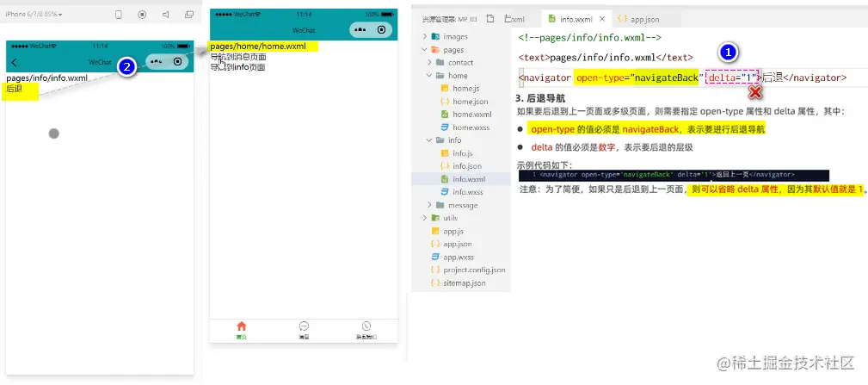868x385 pixels.
Task: Switch to the app.json editor tab
Action: pos(645,19)
